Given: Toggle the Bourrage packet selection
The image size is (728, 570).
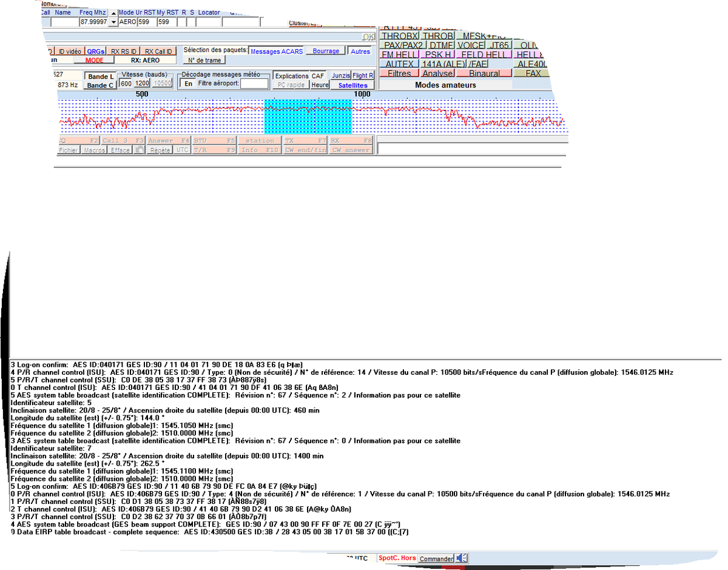Looking at the screenshot, I should pos(326,52).
